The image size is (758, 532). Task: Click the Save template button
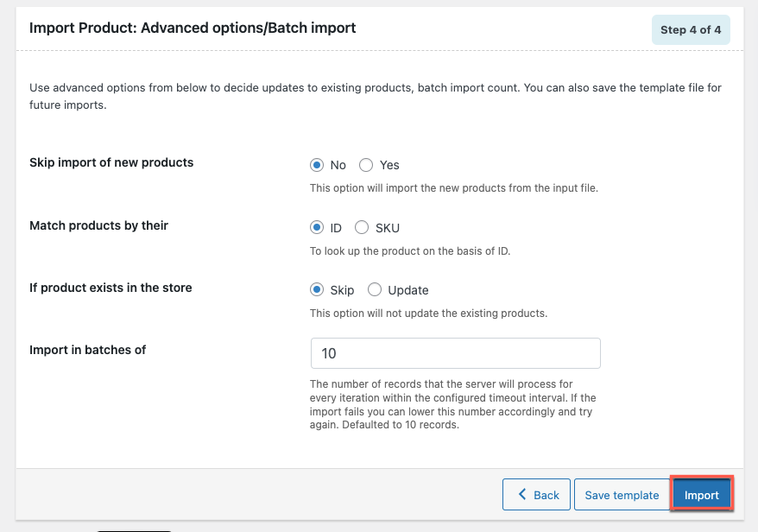pos(622,495)
